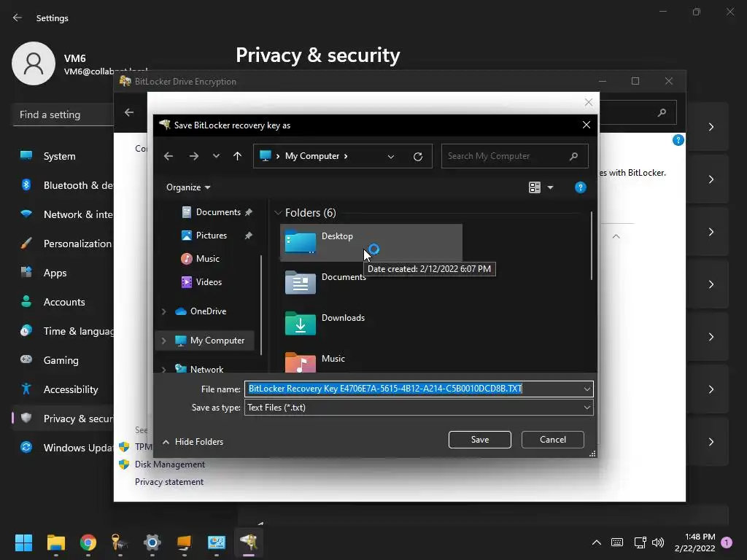This screenshot has width=747, height=560.
Task: Open Accessibility settings category
Action: (63, 389)
